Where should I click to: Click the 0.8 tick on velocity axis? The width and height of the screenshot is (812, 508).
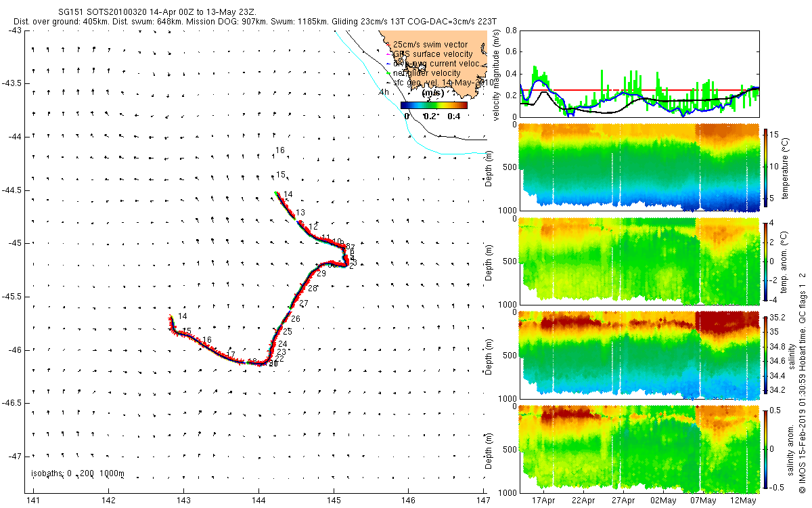(511, 31)
